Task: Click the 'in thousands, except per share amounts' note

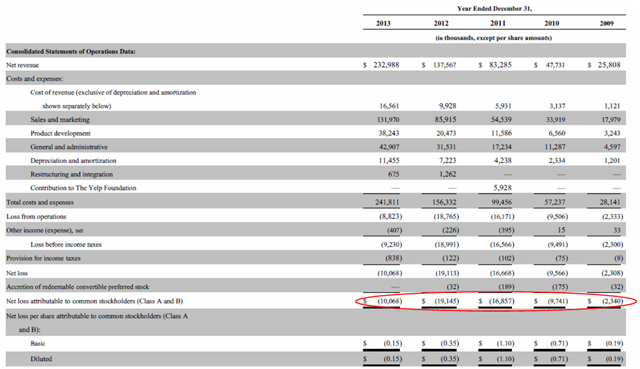Action: pos(493,38)
